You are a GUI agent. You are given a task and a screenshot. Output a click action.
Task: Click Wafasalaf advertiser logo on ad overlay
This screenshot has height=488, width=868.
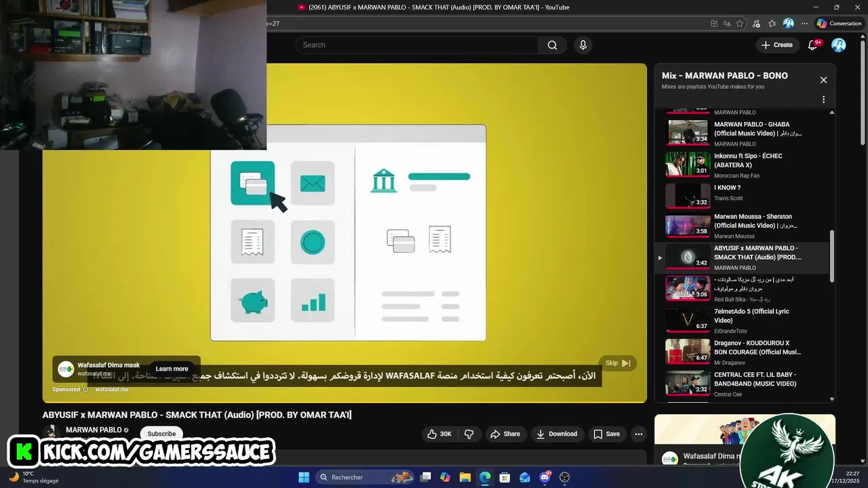(66, 369)
